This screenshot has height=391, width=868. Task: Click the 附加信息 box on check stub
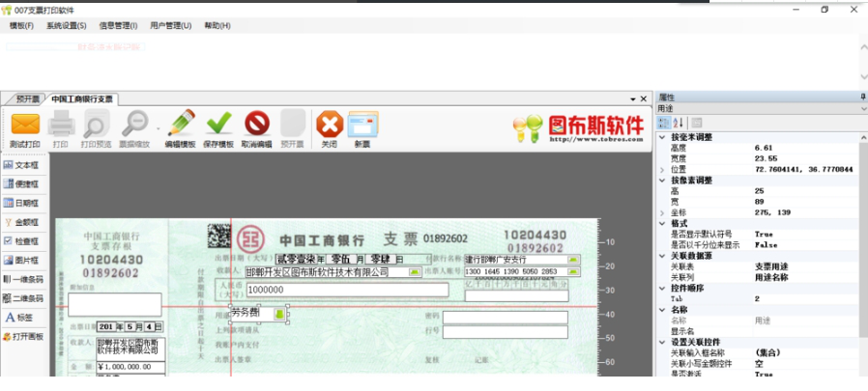(x=115, y=305)
